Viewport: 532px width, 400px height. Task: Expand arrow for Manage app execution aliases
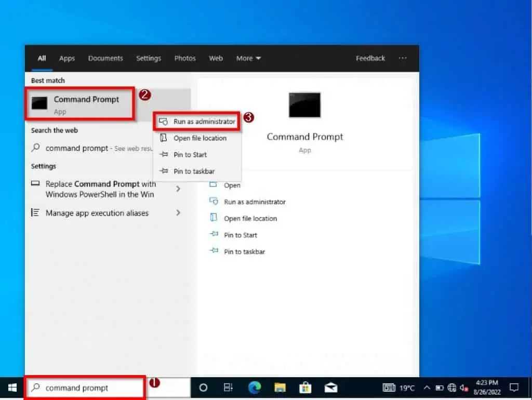[x=178, y=212]
